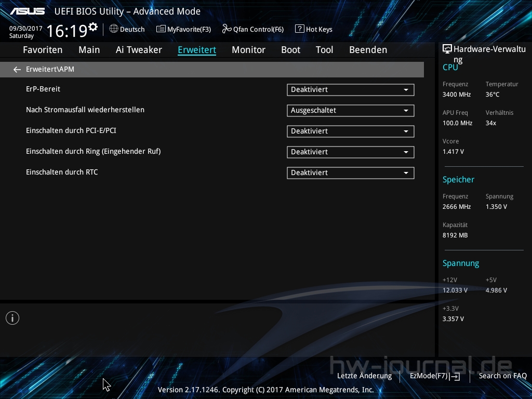Open Einschalten durch Ring dropdown

point(351,152)
